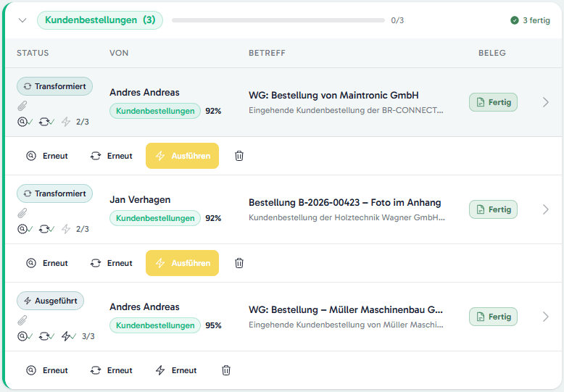Screen dimensions: 564x392
Task: Click yellow Ausführen button under Maintronic row
Action: 183,156
